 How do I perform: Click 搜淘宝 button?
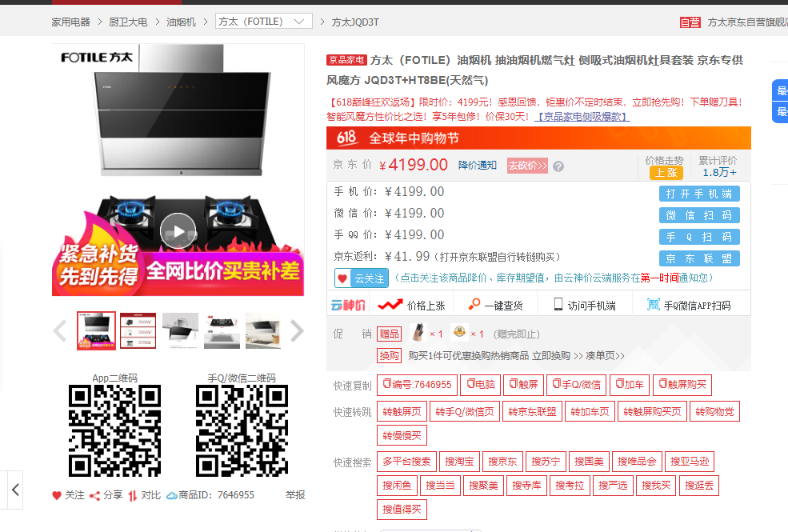(459, 461)
